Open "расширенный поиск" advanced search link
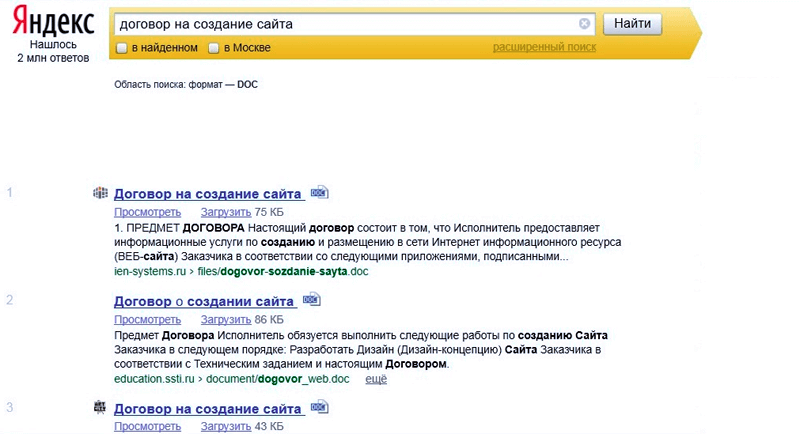 544,47
